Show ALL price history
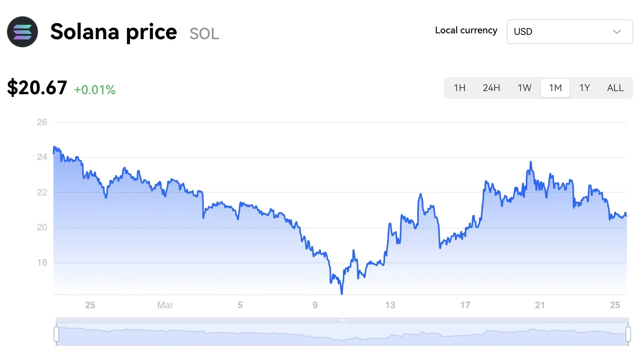The height and width of the screenshot is (352, 644). 615,88
